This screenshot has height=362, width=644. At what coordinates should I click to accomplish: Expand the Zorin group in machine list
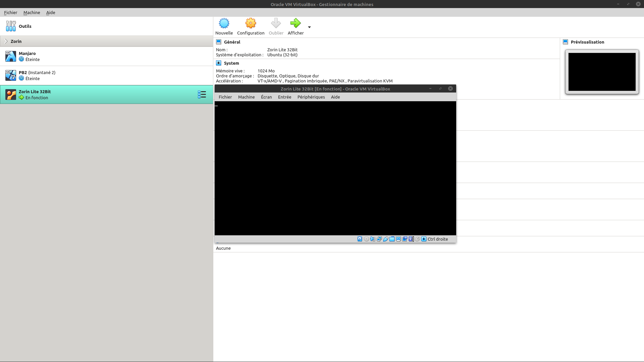6,41
